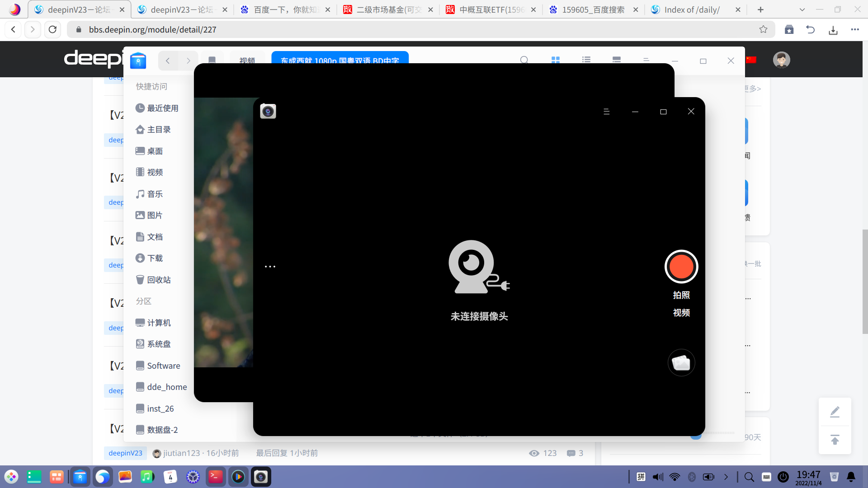The width and height of the screenshot is (868, 488).
Task: Open the camera hamburger menu
Action: [606, 112]
